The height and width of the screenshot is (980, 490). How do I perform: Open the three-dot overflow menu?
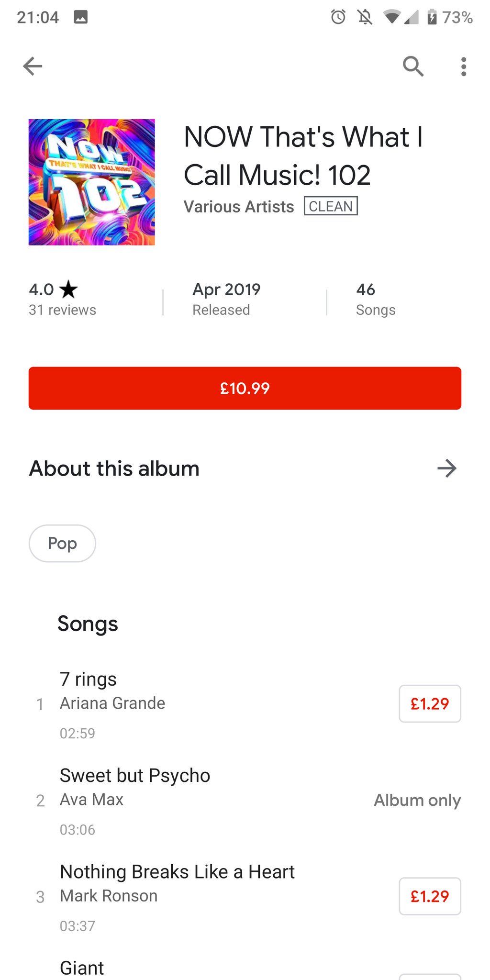[463, 67]
